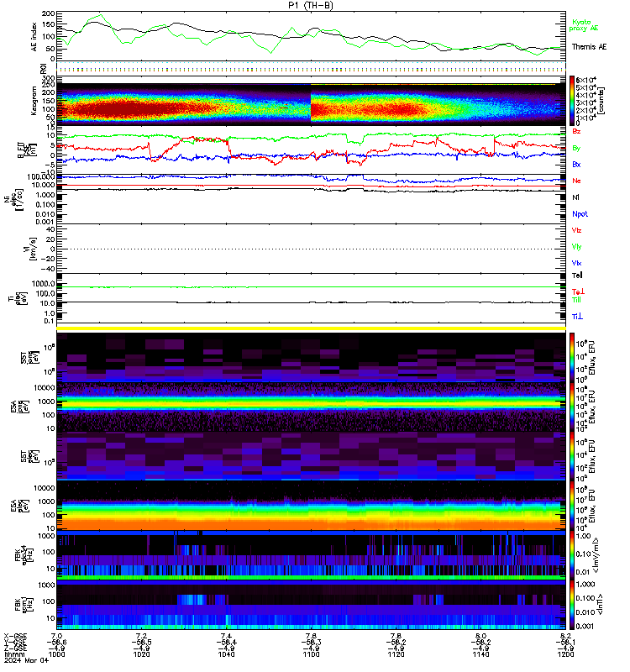Click the blue "Bx" legend label

pyautogui.click(x=576, y=164)
